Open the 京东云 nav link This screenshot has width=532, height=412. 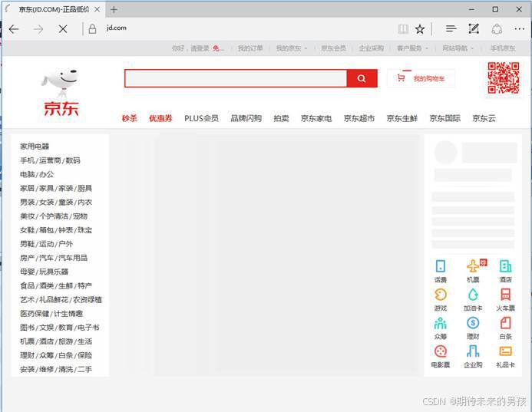click(x=484, y=118)
